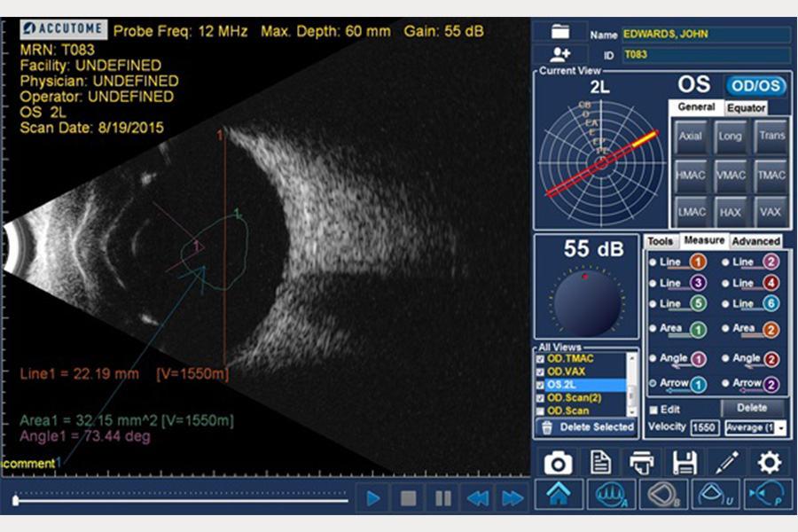Select Line 4 measurement radio
The image size is (798, 532).
725,283
